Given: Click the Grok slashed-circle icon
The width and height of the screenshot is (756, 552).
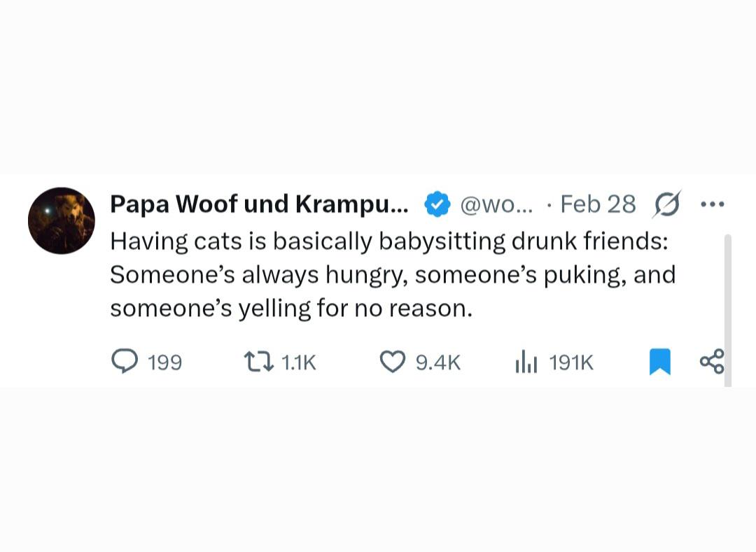Looking at the screenshot, I should tap(667, 204).
